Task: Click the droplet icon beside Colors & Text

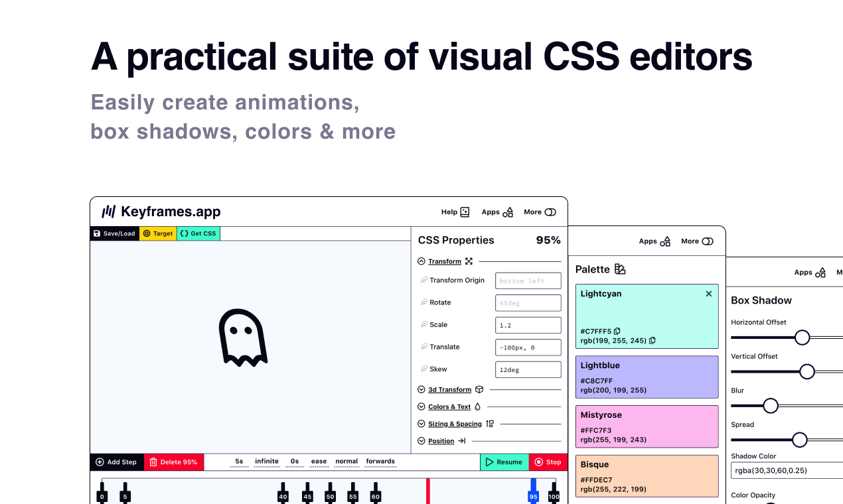Action: (477, 407)
